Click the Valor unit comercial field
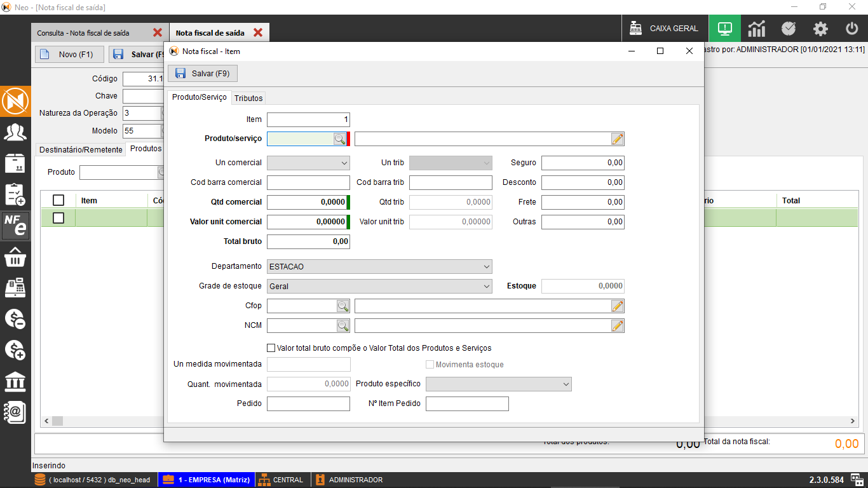868x488 pixels. (x=307, y=222)
